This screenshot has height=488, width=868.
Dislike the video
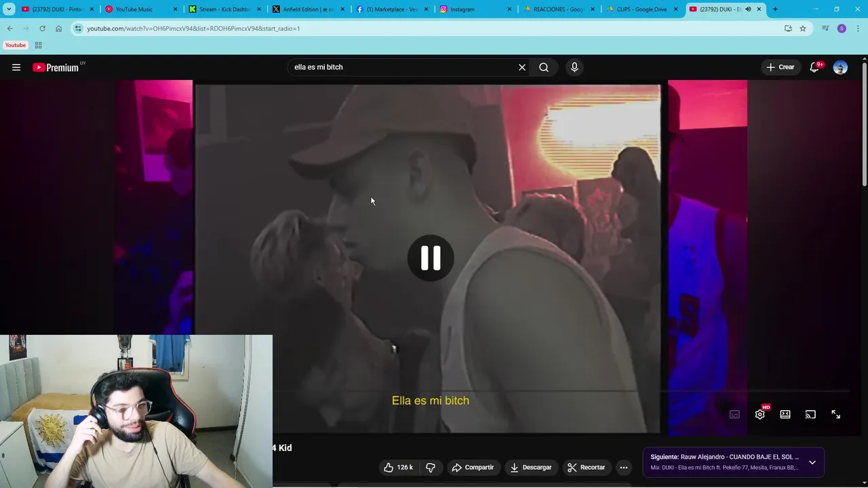[x=431, y=467]
